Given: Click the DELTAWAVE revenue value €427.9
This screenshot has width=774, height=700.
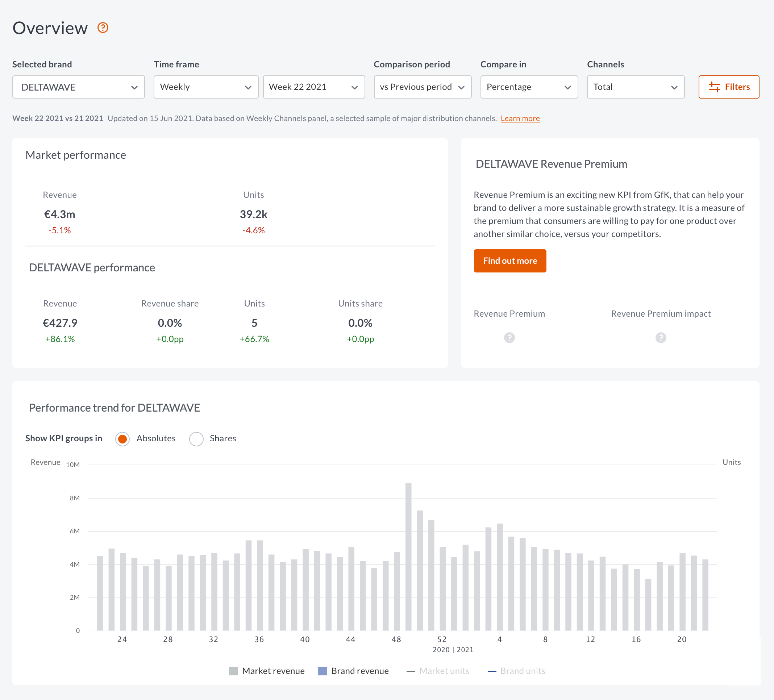Looking at the screenshot, I should (60, 323).
